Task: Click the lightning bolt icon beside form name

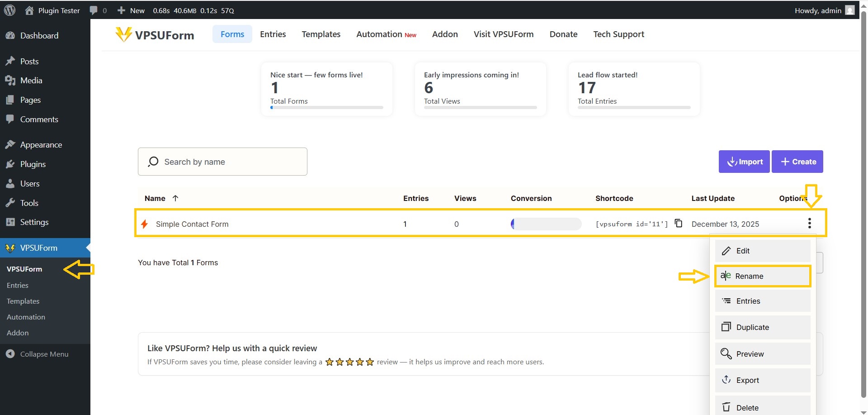Action: coord(144,224)
